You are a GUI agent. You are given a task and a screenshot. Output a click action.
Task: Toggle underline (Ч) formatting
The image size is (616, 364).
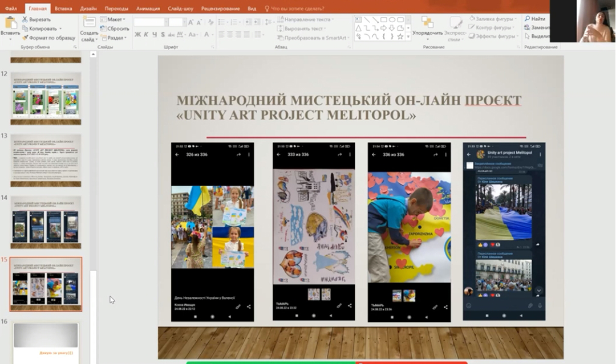click(x=155, y=35)
